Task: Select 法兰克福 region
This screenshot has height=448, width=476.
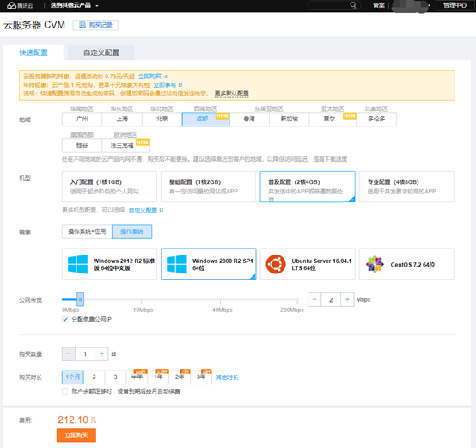Action: pos(125,145)
